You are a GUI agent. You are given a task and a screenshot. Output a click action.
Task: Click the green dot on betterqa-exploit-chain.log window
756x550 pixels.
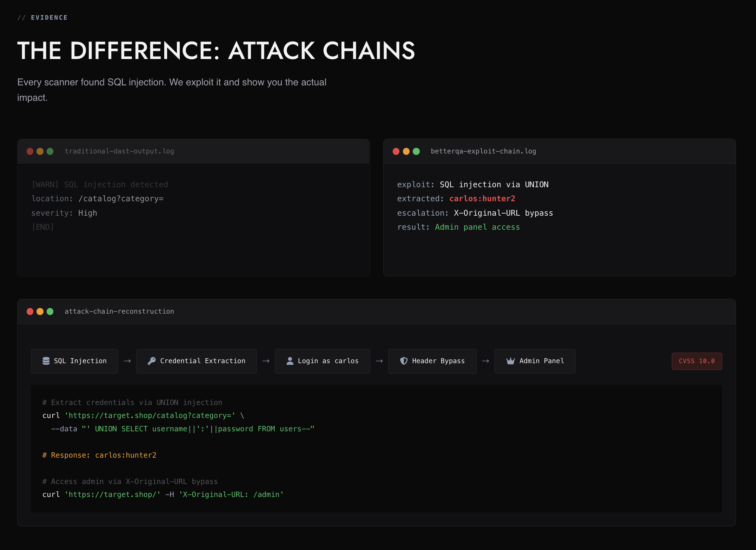tap(416, 151)
